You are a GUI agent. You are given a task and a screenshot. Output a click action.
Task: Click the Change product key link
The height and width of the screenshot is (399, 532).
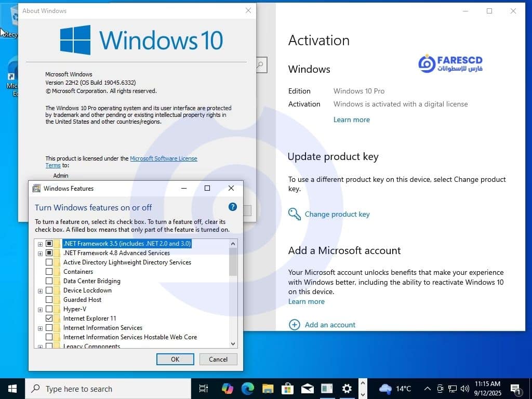tap(337, 214)
